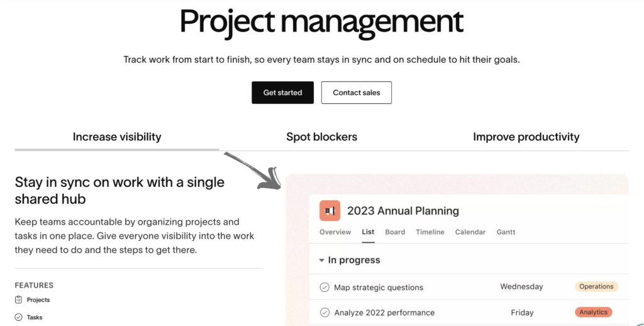Switch to the Spot blockers tab
This screenshot has width=644, height=326.
point(321,137)
